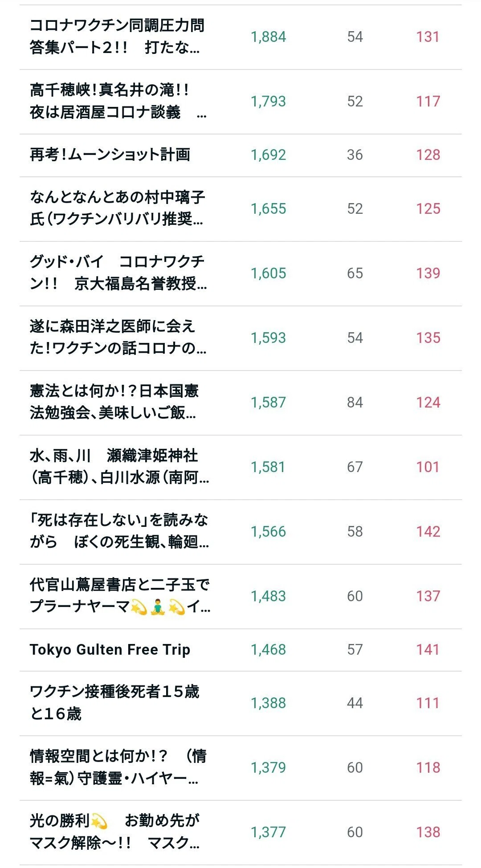The height and width of the screenshot is (868, 481).
Task: Click the 1,468 view count
Action: click(268, 649)
